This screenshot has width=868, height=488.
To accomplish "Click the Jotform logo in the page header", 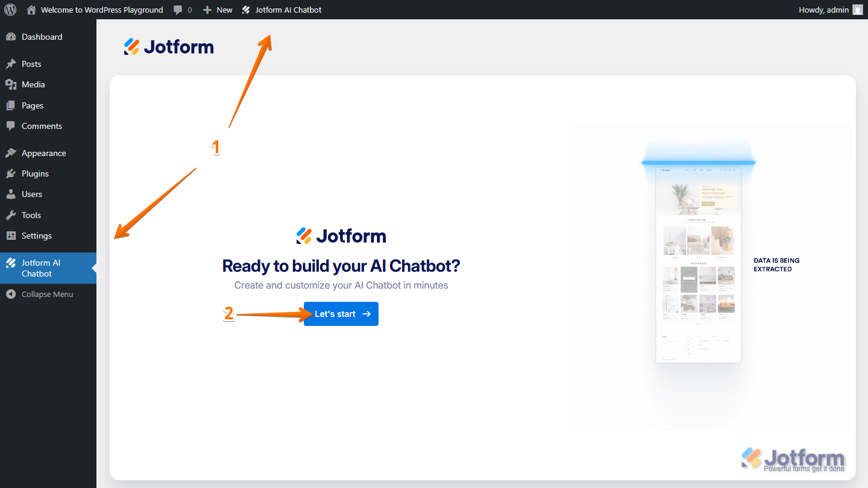I will 169,47.
